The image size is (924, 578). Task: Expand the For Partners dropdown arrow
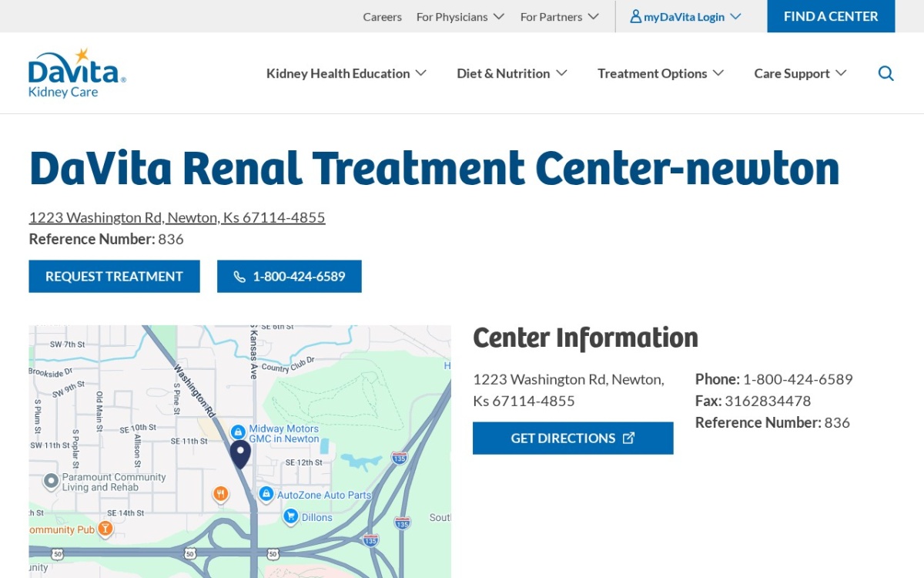pos(593,16)
